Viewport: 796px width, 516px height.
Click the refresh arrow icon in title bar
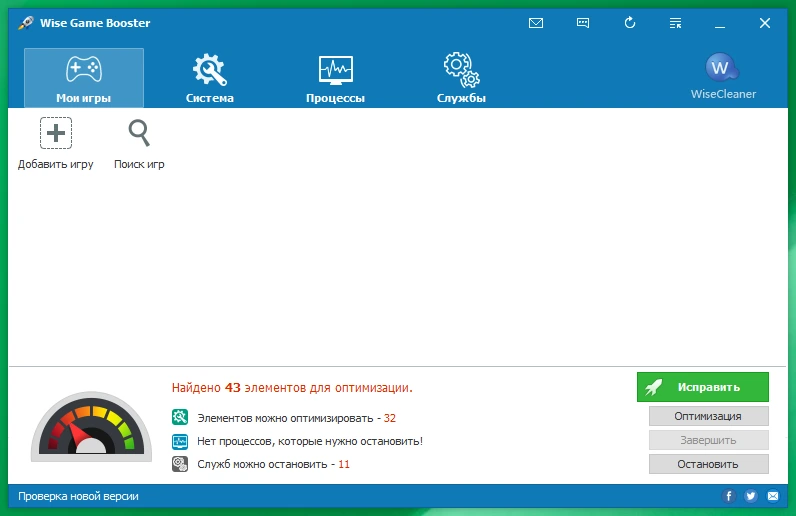[629, 23]
